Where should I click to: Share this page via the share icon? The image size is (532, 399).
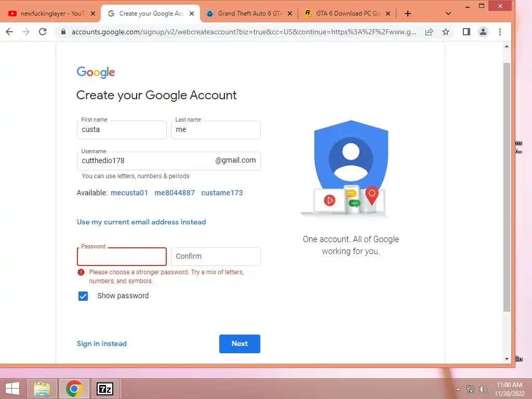point(429,32)
